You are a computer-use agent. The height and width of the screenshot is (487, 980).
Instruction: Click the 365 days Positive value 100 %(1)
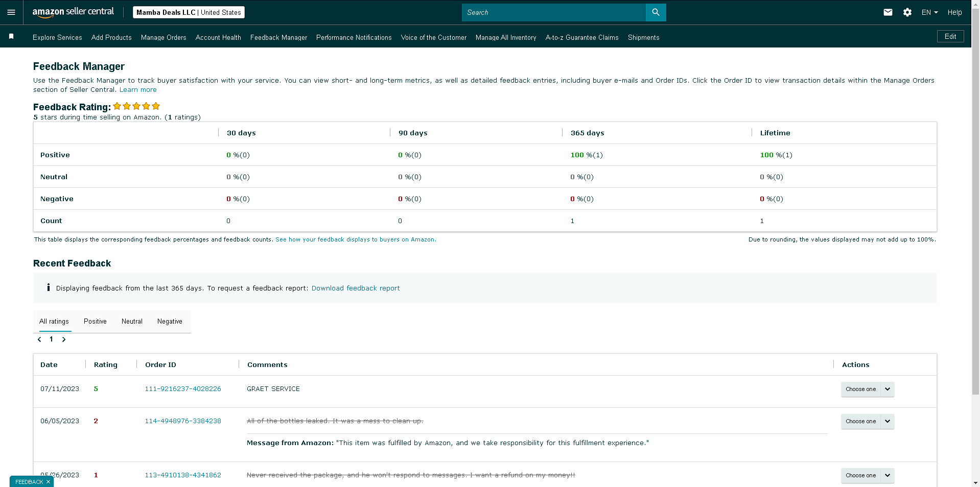coord(587,155)
